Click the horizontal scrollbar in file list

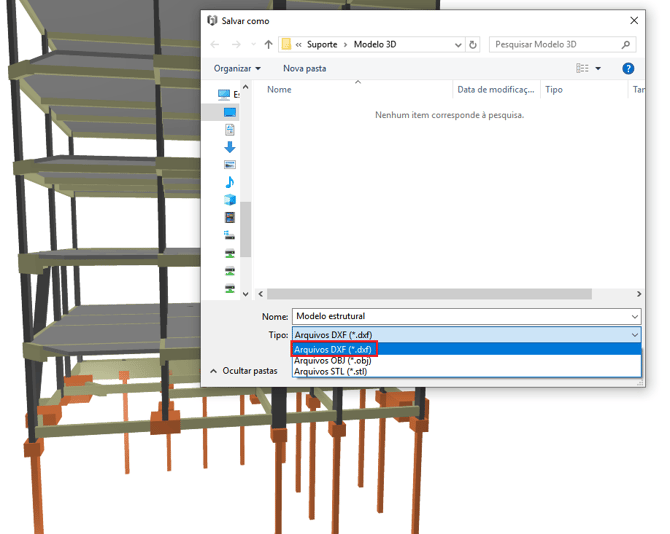430,294
